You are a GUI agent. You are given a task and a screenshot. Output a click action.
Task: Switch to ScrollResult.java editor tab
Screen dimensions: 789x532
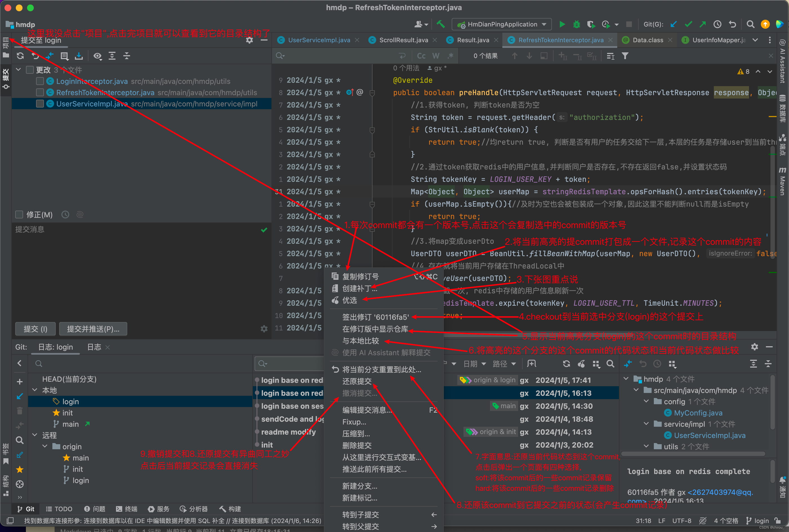[x=403, y=40]
